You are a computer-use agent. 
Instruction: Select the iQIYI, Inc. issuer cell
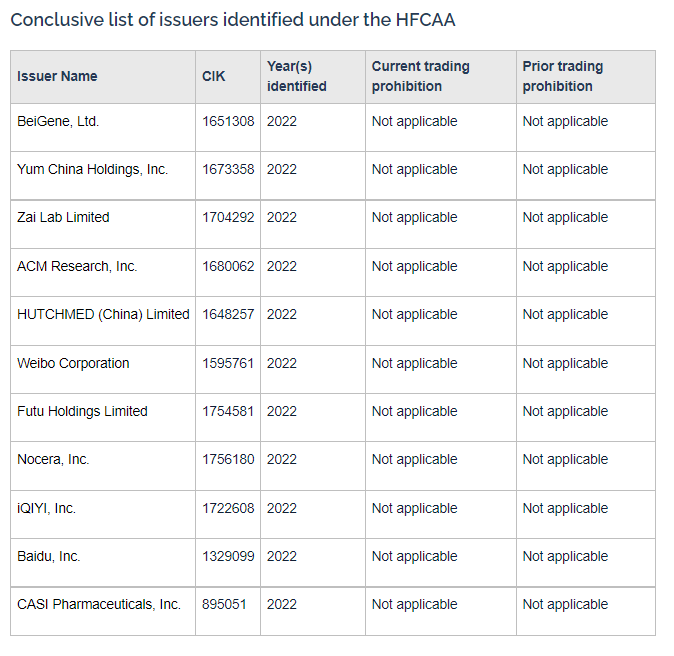tap(46, 508)
